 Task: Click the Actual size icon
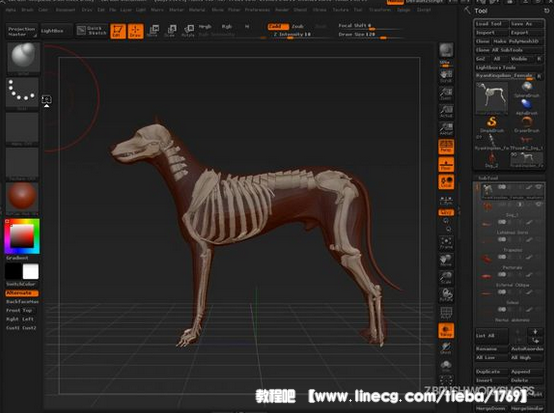click(x=446, y=111)
